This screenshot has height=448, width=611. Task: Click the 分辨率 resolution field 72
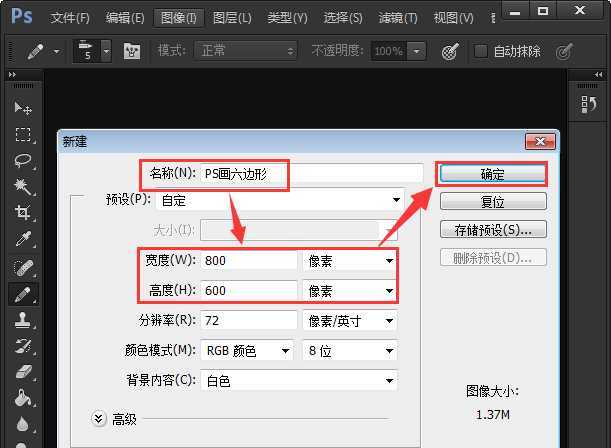coord(249,321)
